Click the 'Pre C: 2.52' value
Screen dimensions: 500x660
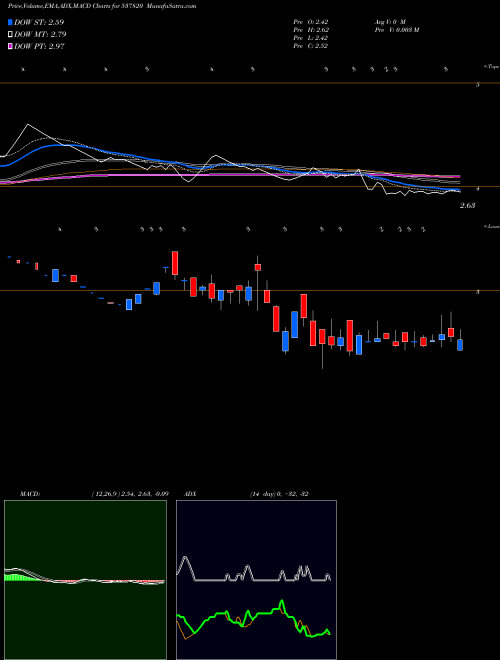pyautogui.click(x=311, y=46)
